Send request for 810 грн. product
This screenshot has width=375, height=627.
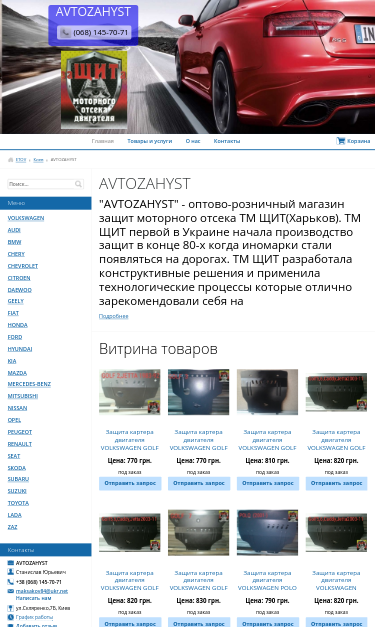(267, 483)
